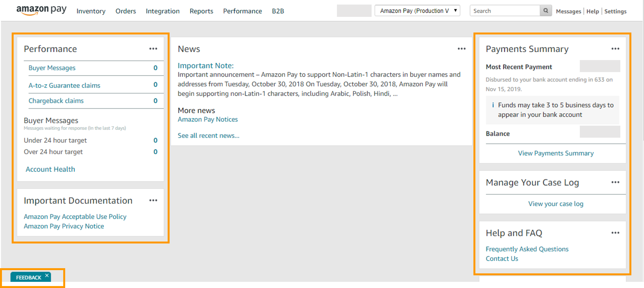Click the 'Payments Summary' heading
The image size is (644, 288).
[527, 49]
